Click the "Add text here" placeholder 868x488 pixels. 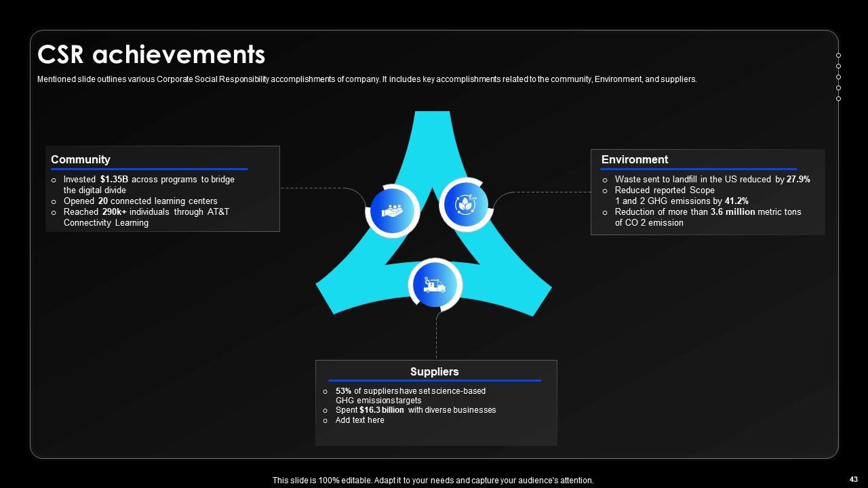359,420
